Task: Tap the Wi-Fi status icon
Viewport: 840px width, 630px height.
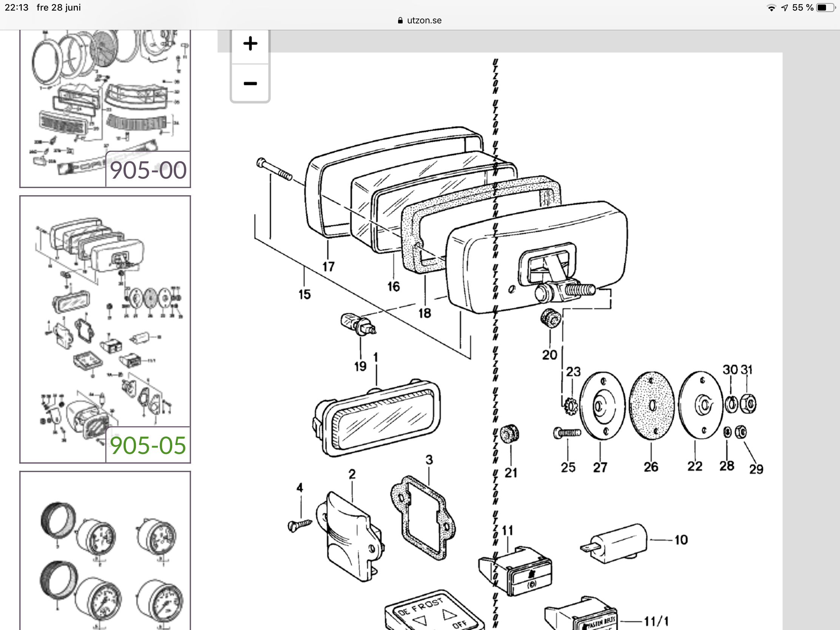Action: (x=771, y=8)
